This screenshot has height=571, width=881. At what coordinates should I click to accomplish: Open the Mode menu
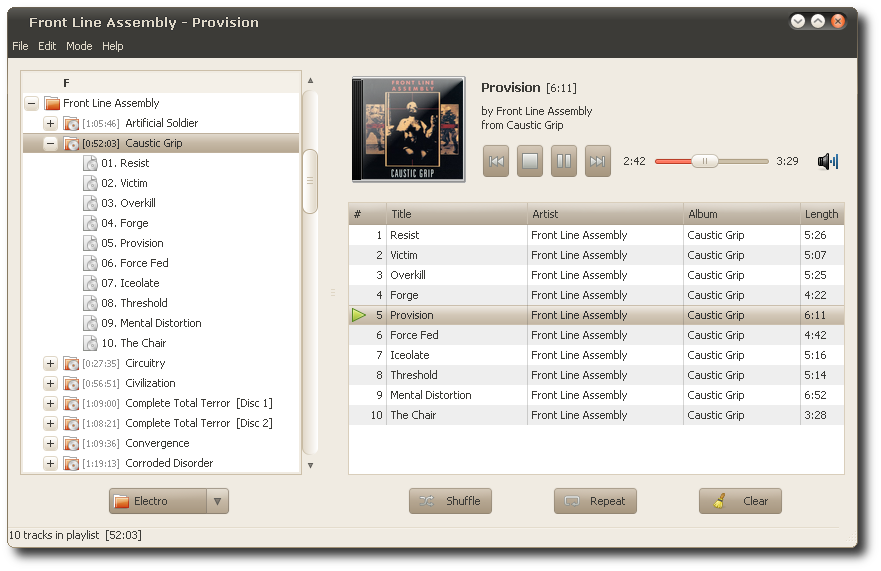click(79, 46)
